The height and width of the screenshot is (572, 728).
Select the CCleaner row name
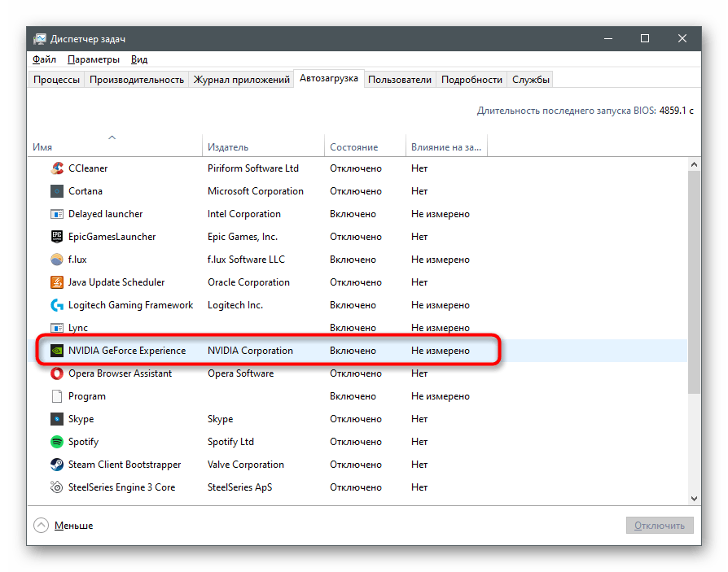(88, 168)
